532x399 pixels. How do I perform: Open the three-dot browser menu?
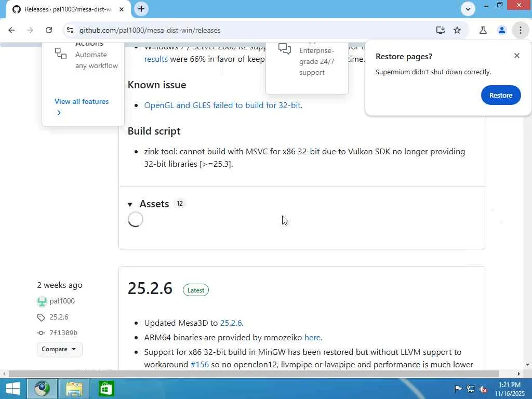pos(520,30)
